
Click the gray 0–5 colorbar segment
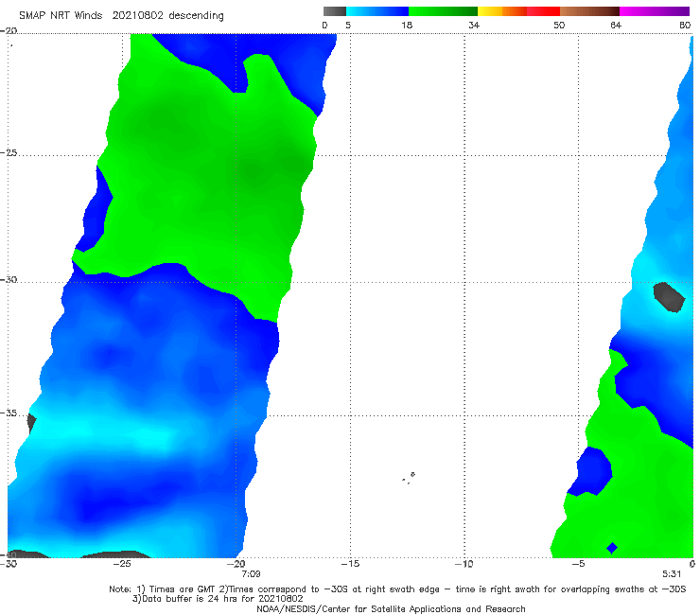(335, 11)
